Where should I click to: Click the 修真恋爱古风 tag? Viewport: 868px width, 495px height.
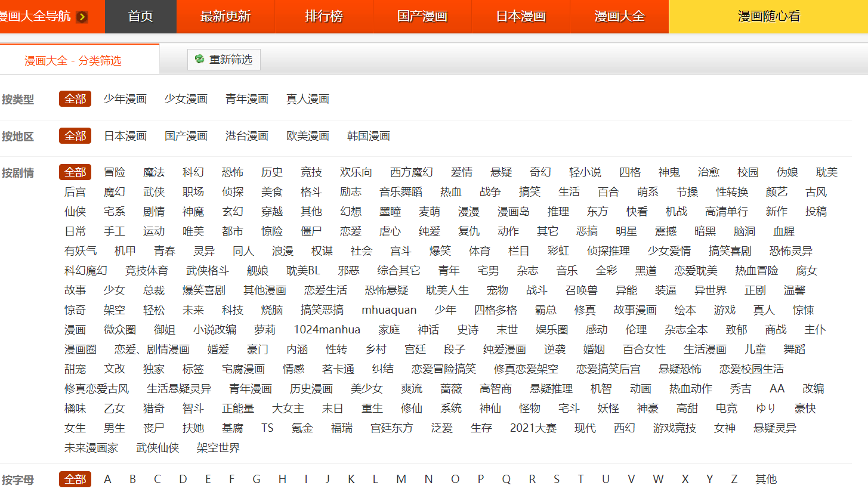[x=96, y=389]
